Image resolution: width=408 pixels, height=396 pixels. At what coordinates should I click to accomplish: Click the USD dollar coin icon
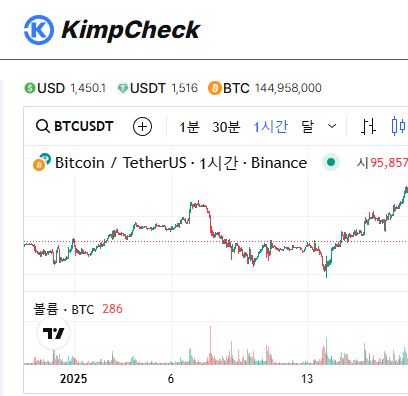[30, 88]
